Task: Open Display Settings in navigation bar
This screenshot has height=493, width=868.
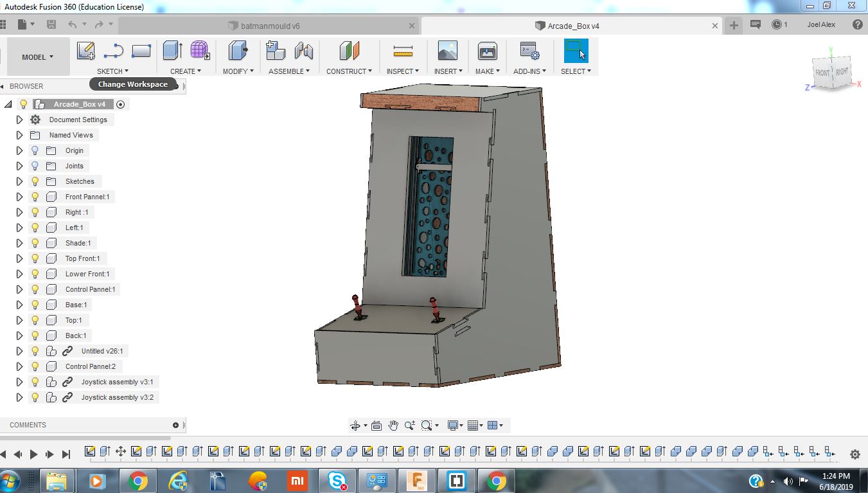Action: tap(454, 426)
